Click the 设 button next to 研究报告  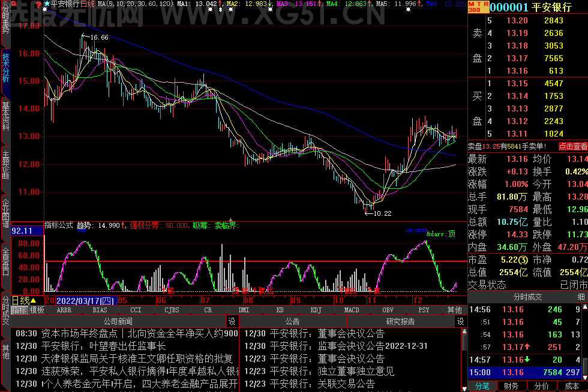461,321
